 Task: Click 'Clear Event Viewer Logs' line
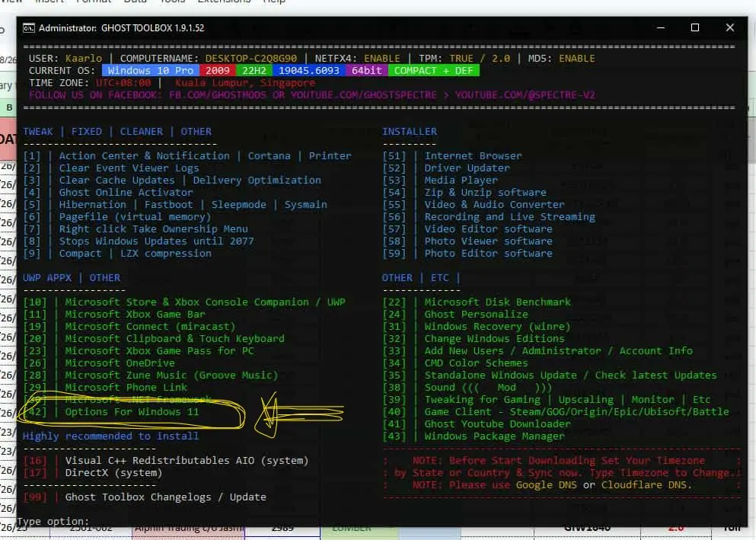[129, 168]
